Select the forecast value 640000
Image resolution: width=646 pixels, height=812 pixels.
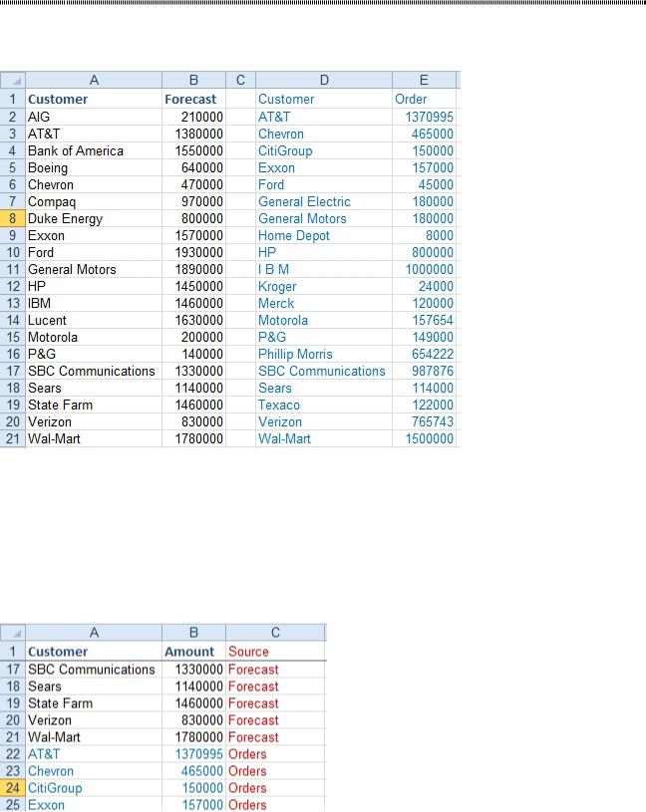pyautogui.click(x=193, y=167)
